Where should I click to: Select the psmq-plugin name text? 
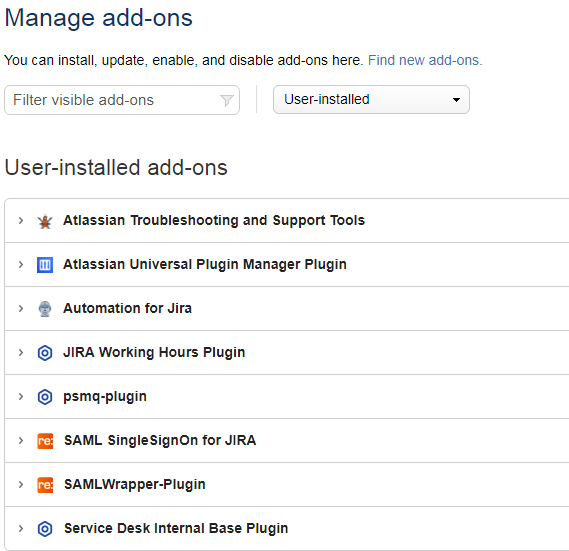[105, 397]
